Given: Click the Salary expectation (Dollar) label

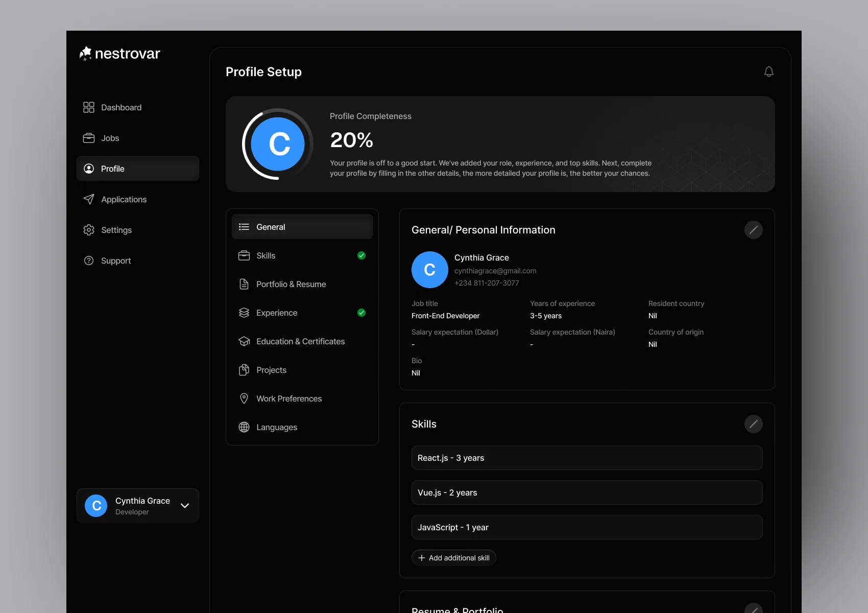Looking at the screenshot, I should 455,332.
